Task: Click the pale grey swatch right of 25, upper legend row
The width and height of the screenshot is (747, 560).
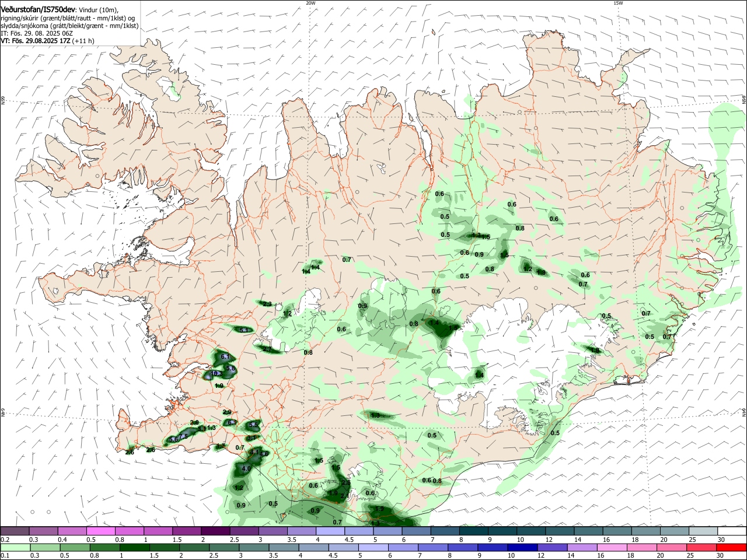Action: point(703,531)
